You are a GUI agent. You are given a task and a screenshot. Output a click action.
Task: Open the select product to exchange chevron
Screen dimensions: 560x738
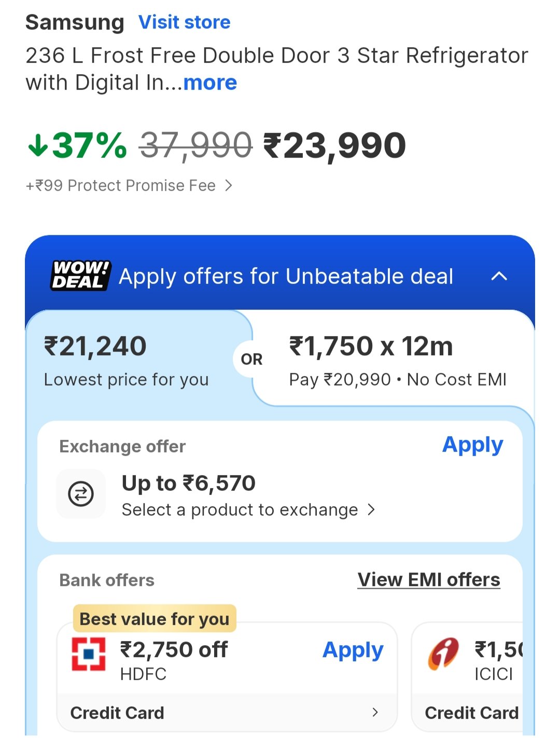(371, 510)
